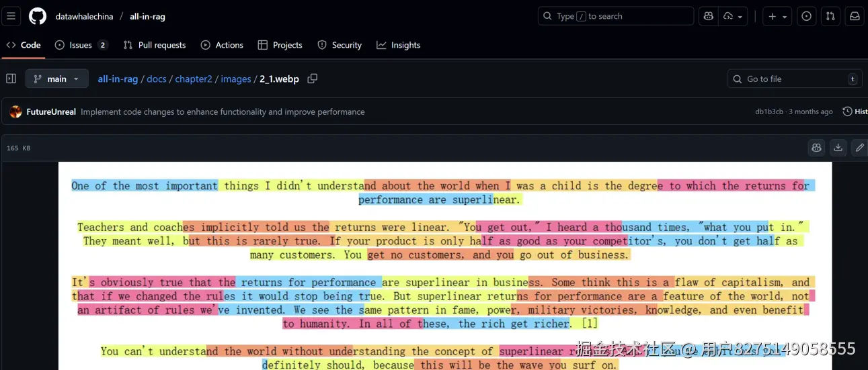Edit this file with the pencil icon
Screen dimensions: 868x370
click(x=859, y=148)
